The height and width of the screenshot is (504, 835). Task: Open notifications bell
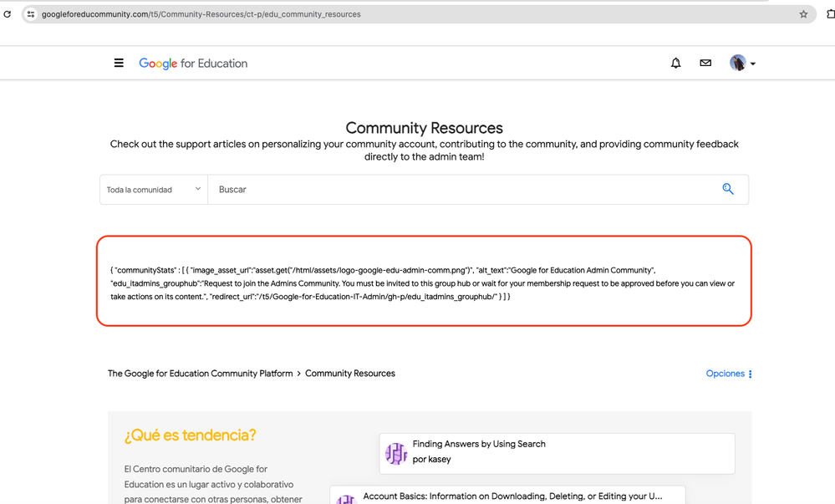(676, 63)
